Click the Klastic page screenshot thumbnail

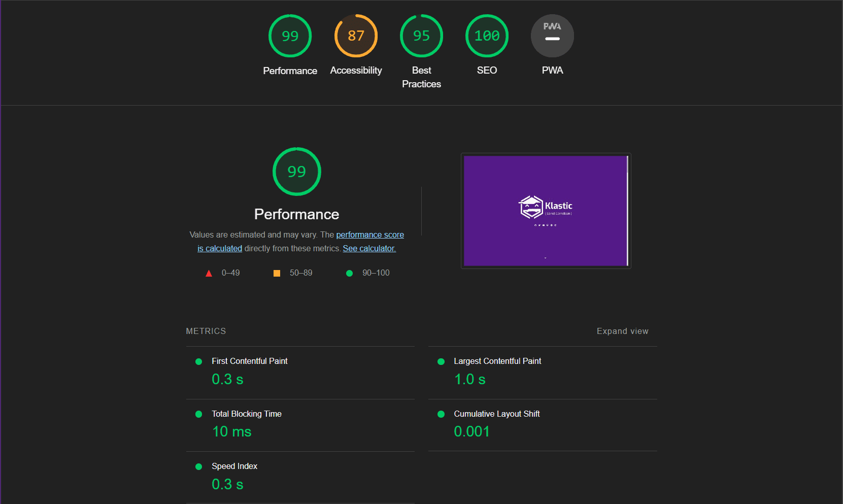[546, 211]
